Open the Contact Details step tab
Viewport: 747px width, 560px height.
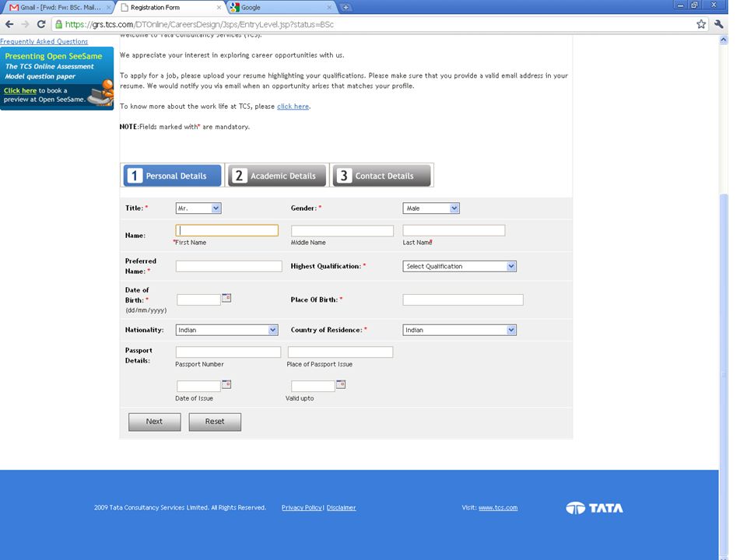381,176
